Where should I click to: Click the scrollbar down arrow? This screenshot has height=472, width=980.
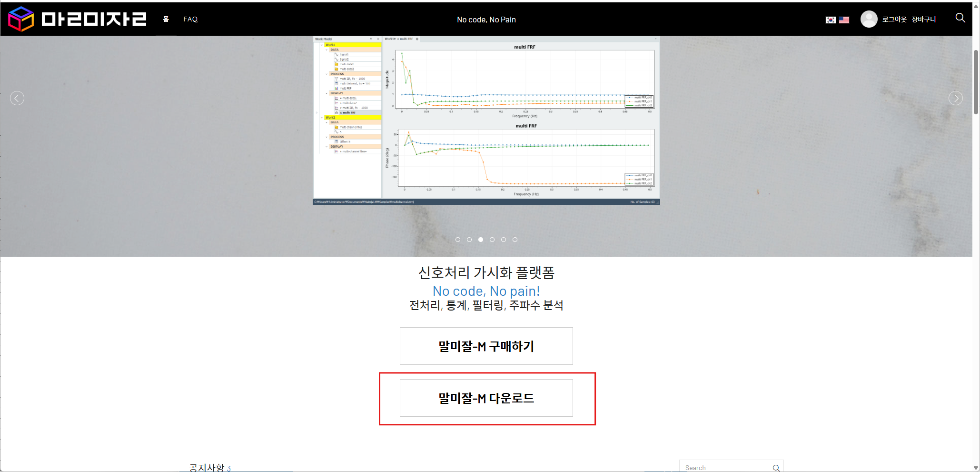click(976, 468)
